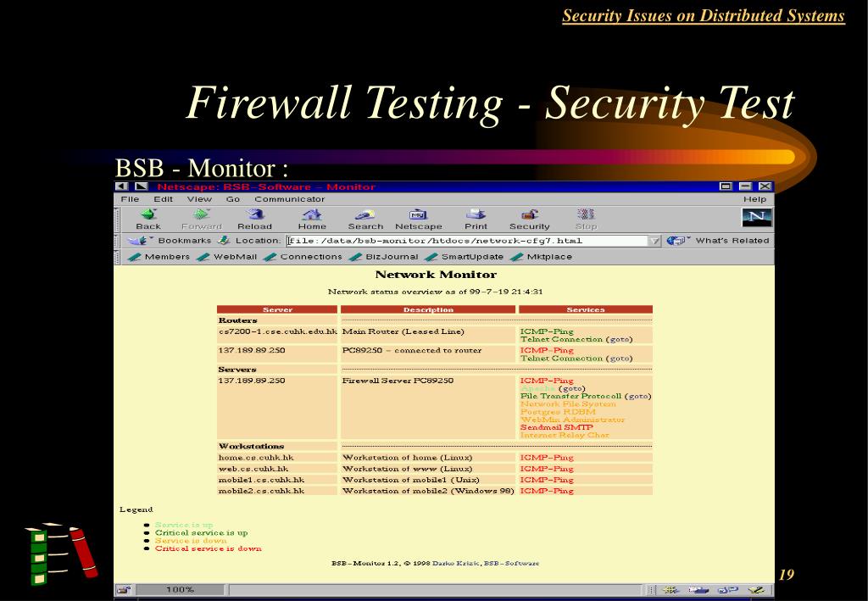Click the Forward toolbar icon
868x601 pixels.
coord(202,214)
